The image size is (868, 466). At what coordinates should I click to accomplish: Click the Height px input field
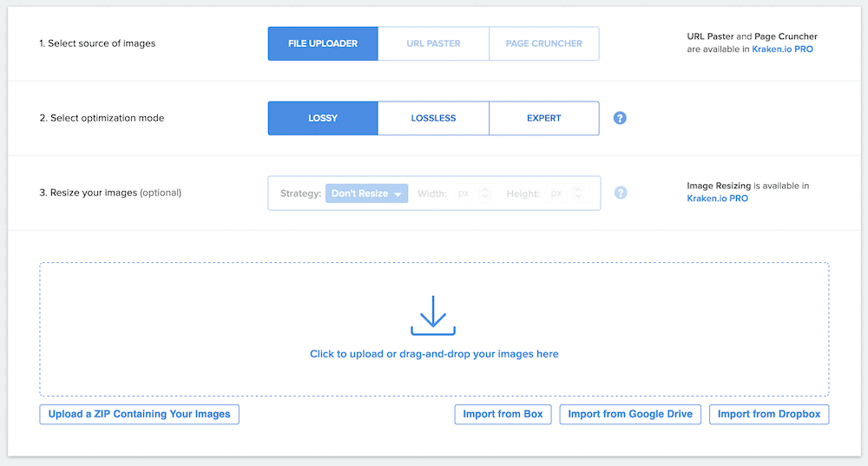coord(556,194)
